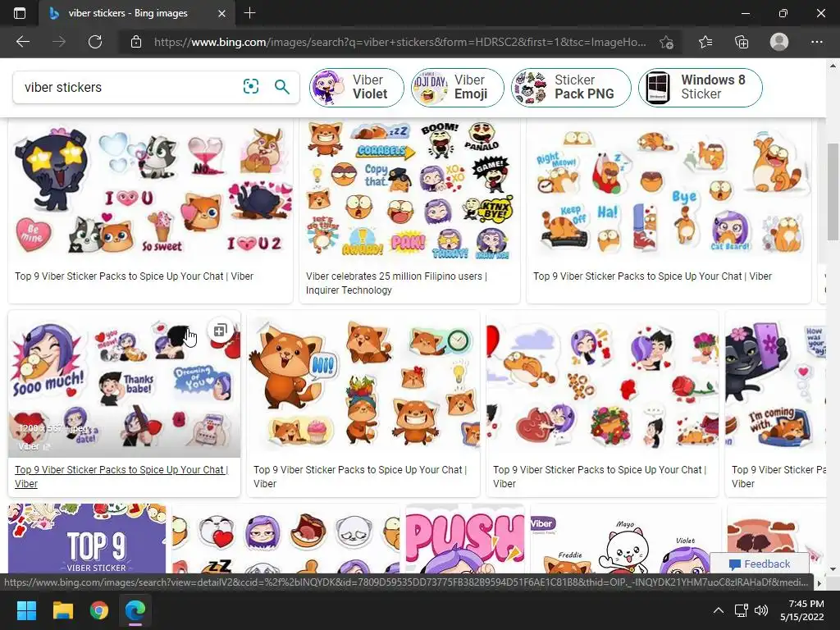This screenshot has height=630, width=840.
Task: Open the red panda Hi! stickers thumbnail
Action: pyautogui.click(x=363, y=384)
